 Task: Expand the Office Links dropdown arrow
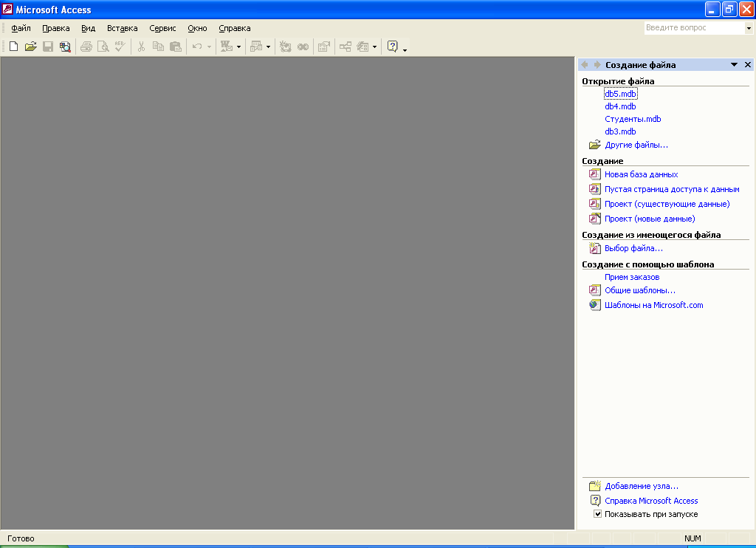point(238,47)
